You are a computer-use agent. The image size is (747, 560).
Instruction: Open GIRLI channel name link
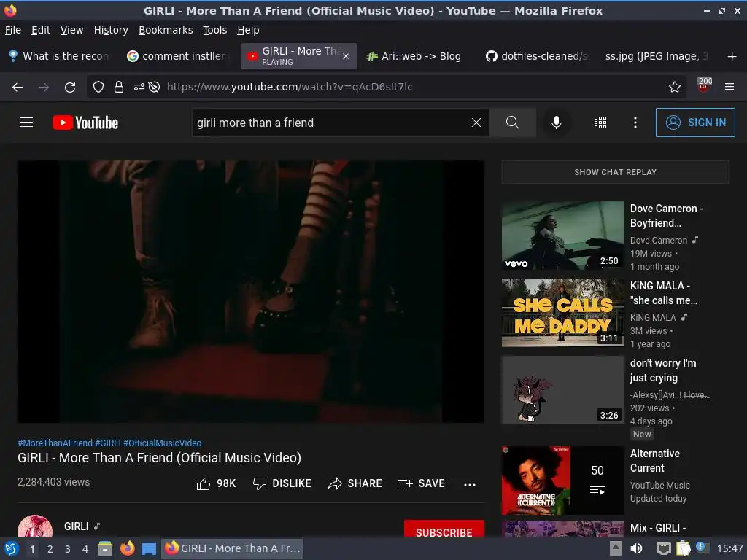[76, 526]
